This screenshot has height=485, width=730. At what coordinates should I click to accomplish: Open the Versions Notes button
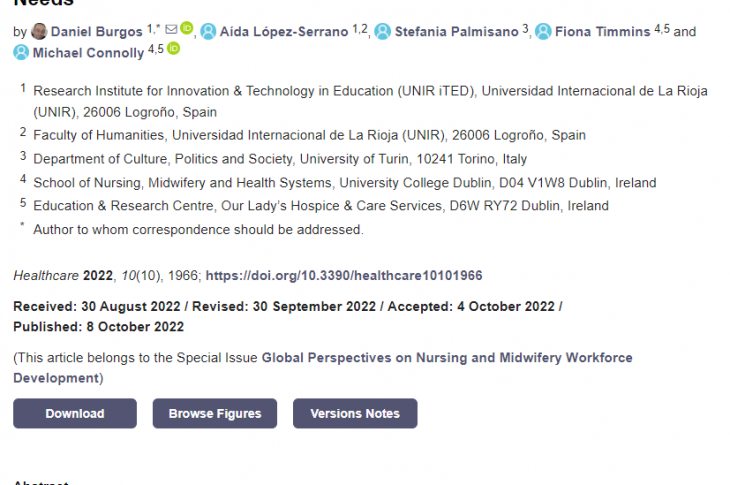tap(355, 413)
